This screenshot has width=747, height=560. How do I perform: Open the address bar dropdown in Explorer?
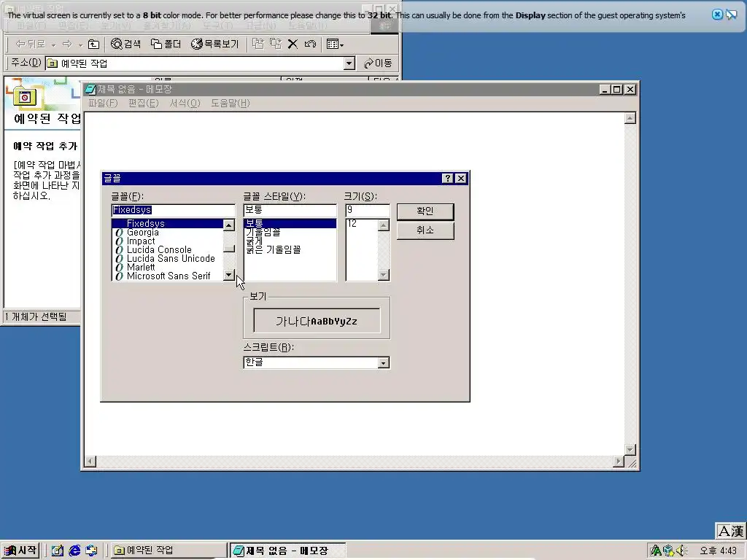(x=349, y=63)
